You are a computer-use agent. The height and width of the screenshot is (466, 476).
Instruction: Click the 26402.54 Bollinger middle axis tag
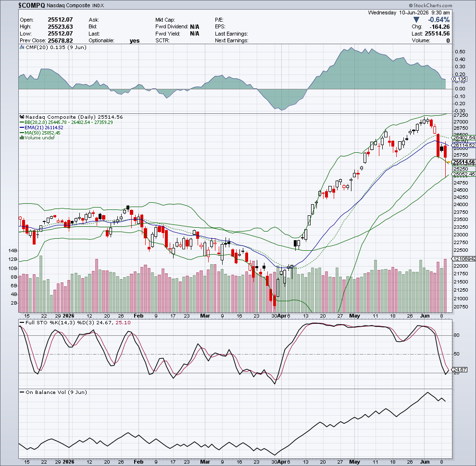(463, 138)
